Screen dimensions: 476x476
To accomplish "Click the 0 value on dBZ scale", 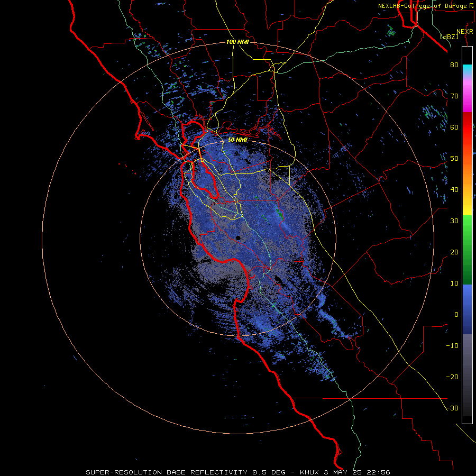I will (456, 315).
